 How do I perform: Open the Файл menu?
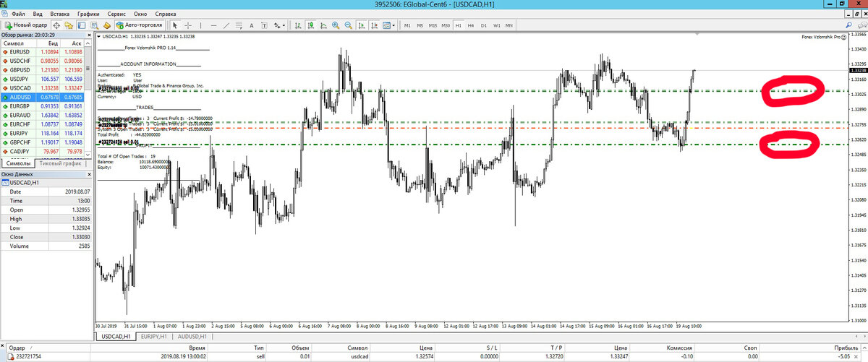point(18,14)
